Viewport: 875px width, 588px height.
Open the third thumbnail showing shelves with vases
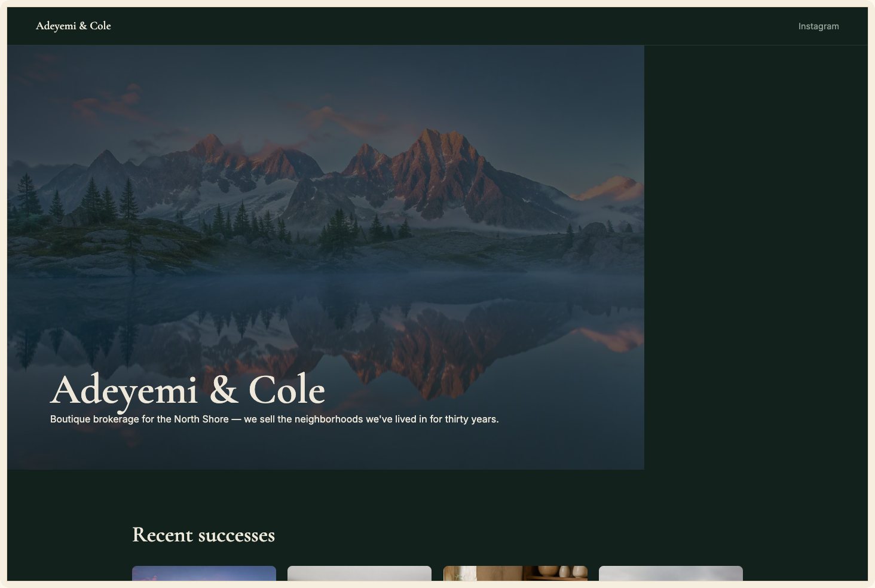[515, 573]
